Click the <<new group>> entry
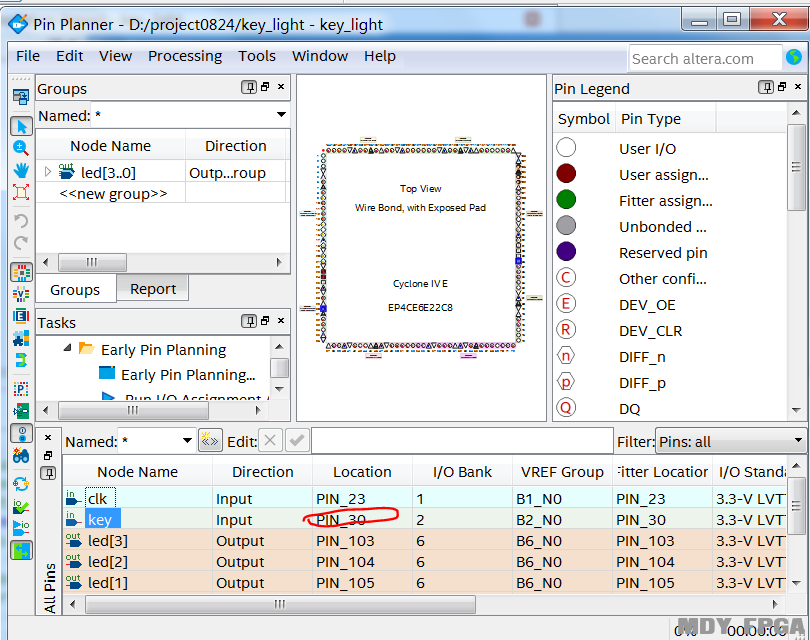810x640 pixels. coord(113,193)
